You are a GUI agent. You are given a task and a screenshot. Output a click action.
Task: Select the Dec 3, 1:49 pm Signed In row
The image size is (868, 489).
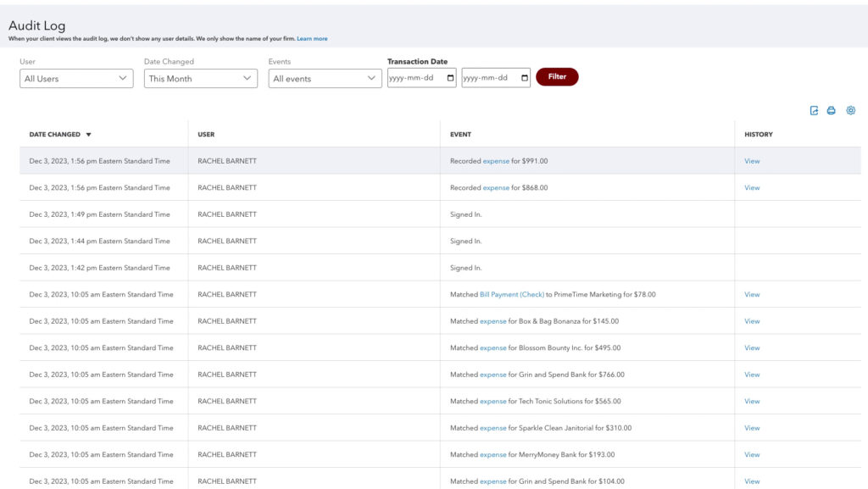[x=254, y=214]
